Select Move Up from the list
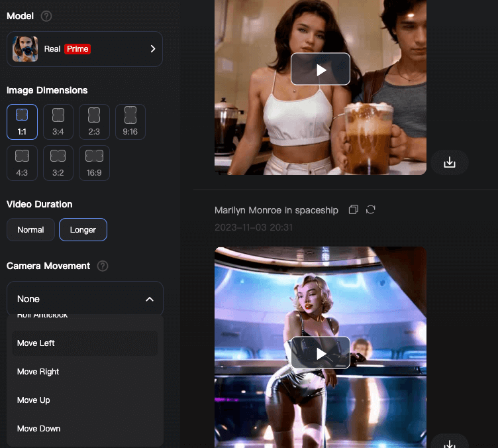Image resolution: width=498 pixels, height=448 pixels. point(85,400)
